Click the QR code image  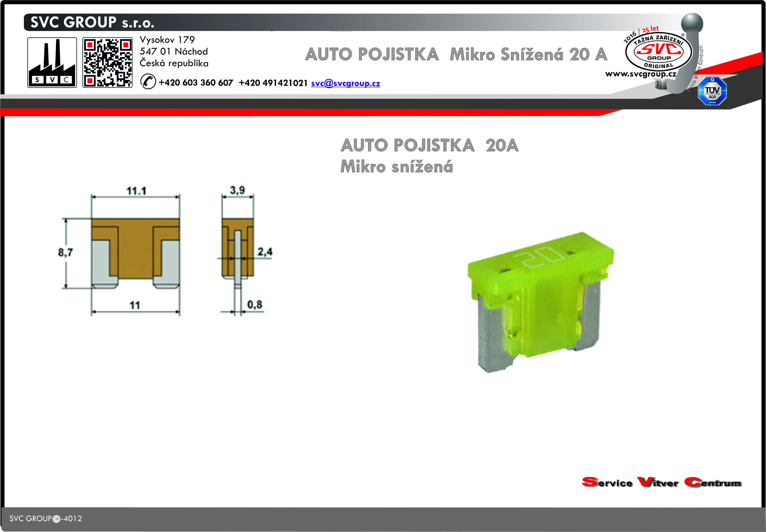(107, 62)
